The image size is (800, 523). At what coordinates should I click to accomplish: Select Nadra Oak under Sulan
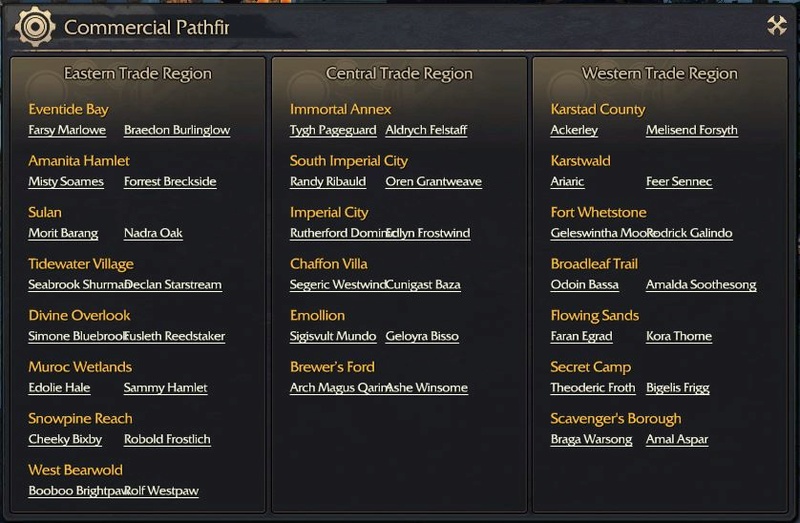(x=153, y=233)
